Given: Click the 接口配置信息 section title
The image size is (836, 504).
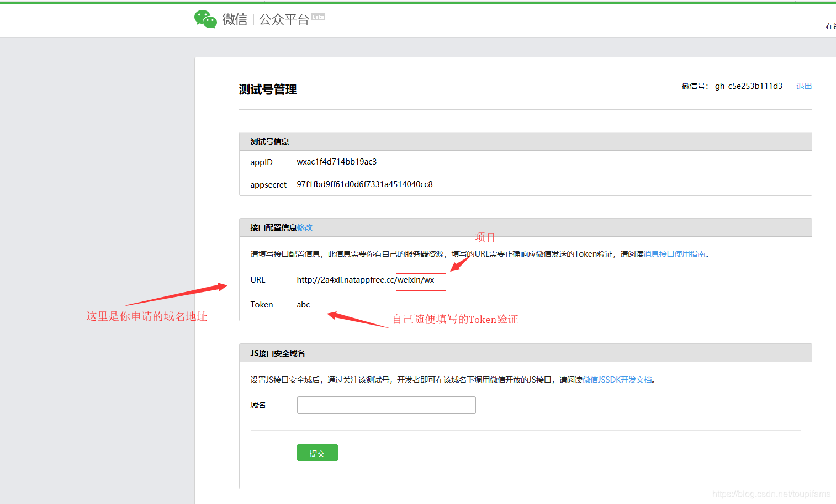Looking at the screenshot, I should [x=273, y=227].
